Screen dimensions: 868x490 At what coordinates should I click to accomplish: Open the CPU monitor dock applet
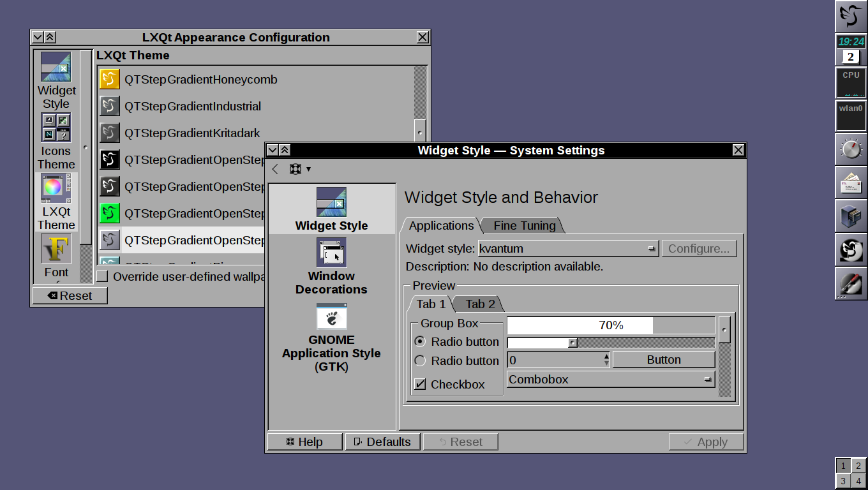click(851, 82)
